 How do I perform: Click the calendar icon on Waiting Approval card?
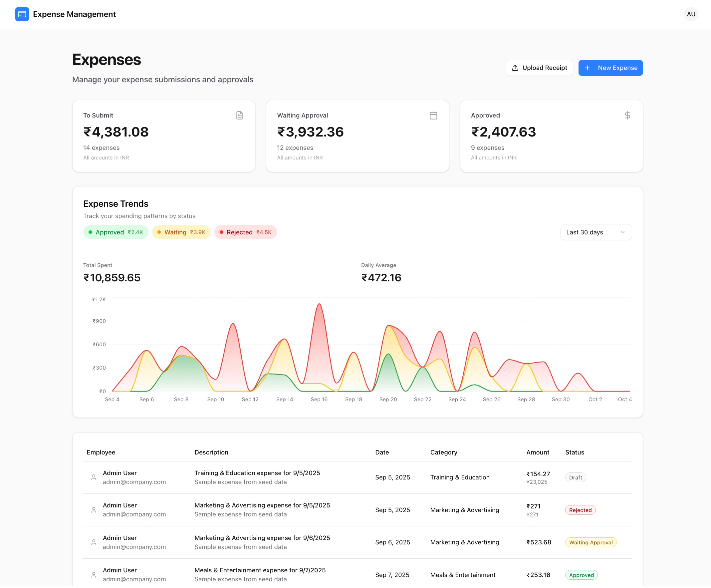433,116
